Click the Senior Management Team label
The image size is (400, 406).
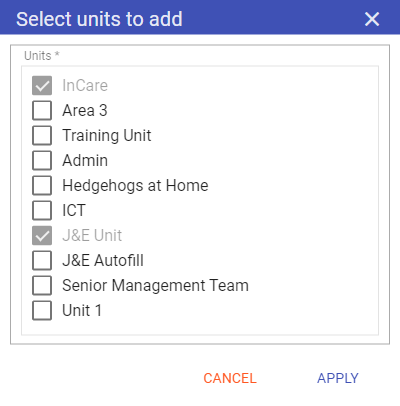point(156,285)
